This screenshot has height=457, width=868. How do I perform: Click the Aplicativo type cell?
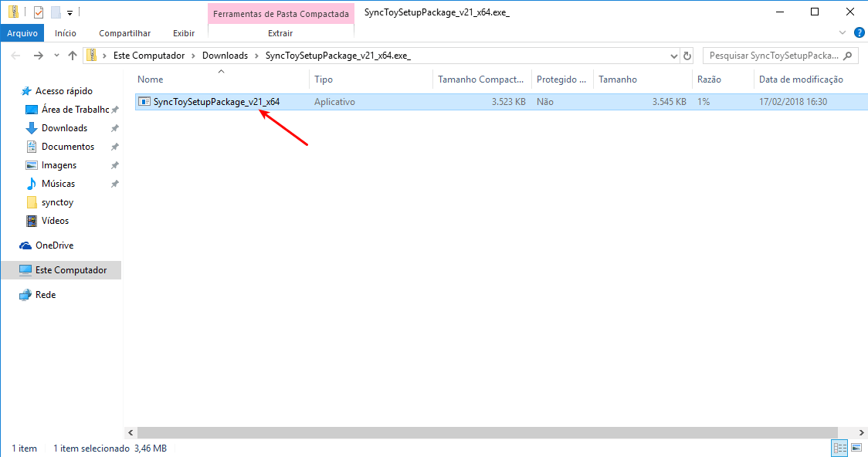(334, 102)
